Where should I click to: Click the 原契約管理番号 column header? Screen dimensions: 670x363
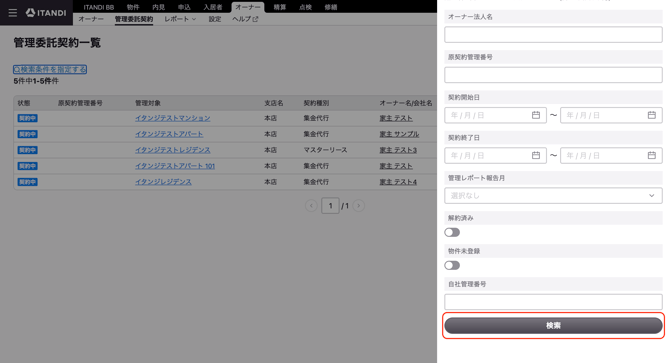[80, 103]
